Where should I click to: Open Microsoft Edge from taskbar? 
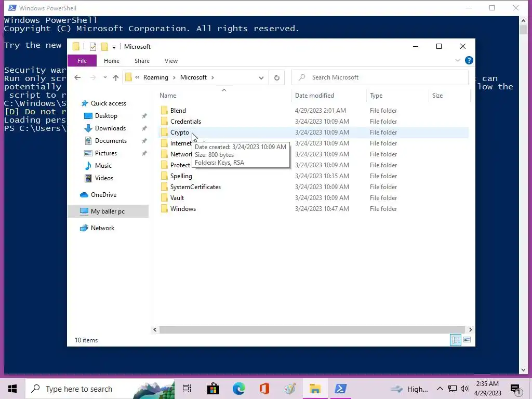(239, 389)
